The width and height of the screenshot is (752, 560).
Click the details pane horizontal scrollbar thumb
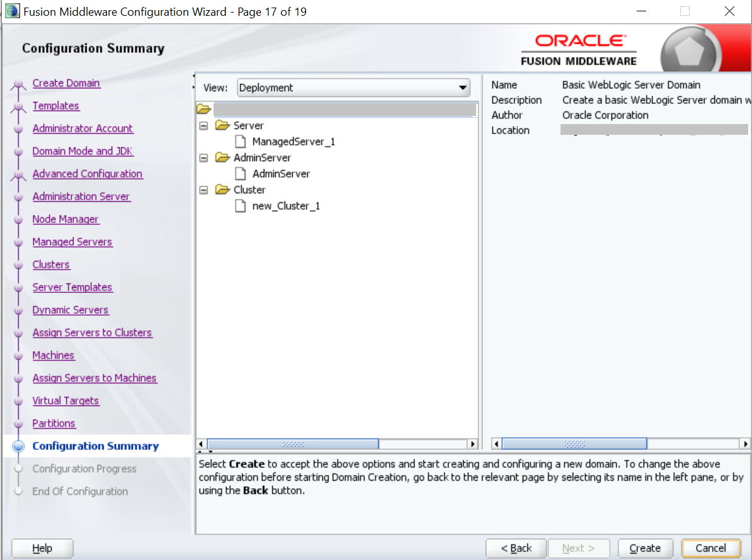[574, 444]
